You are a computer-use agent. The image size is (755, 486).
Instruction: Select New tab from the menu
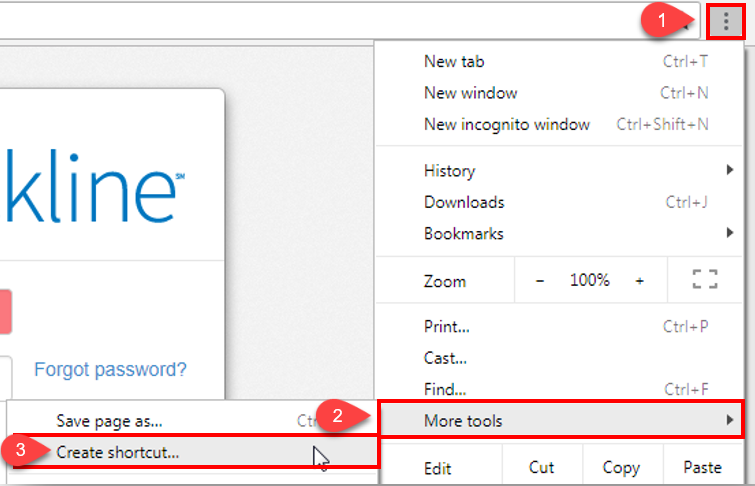[455, 61]
